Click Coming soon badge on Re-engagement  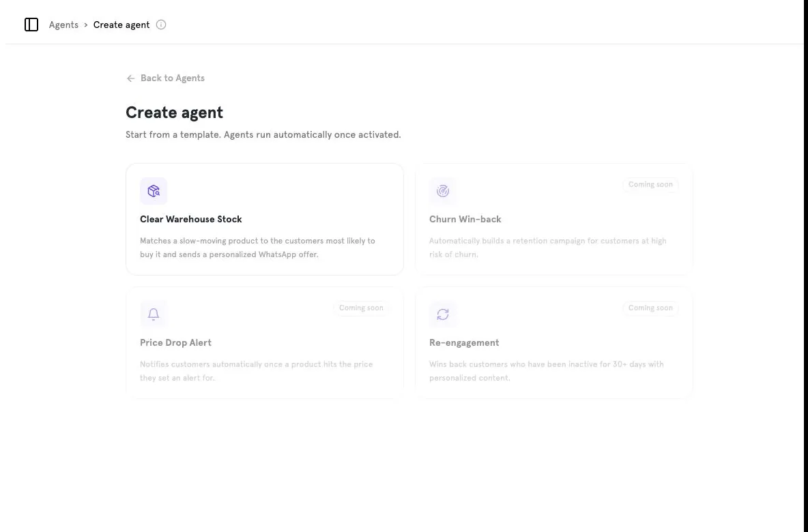coord(650,308)
